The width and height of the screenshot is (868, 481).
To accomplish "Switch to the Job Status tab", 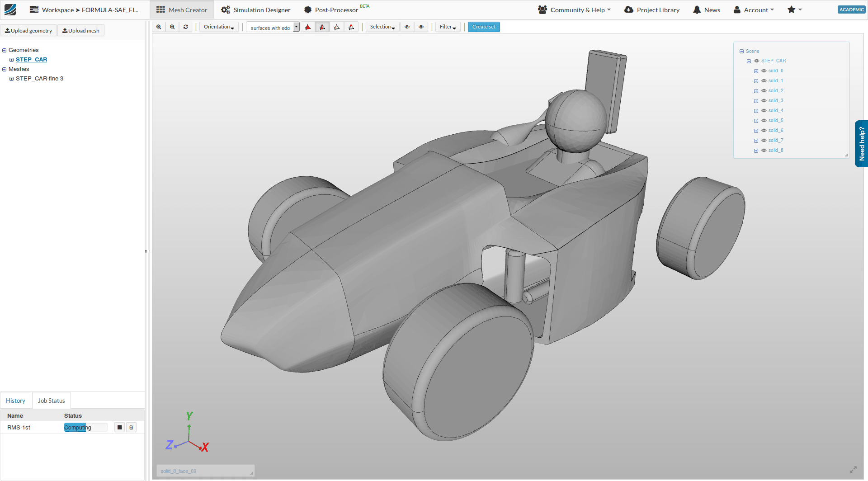I will click(x=52, y=401).
